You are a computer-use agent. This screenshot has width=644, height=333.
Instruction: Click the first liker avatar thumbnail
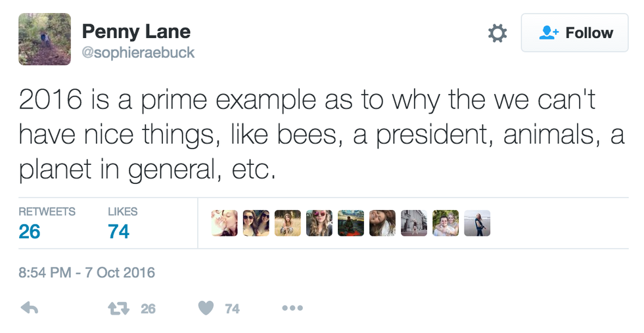(x=224, y=223)
